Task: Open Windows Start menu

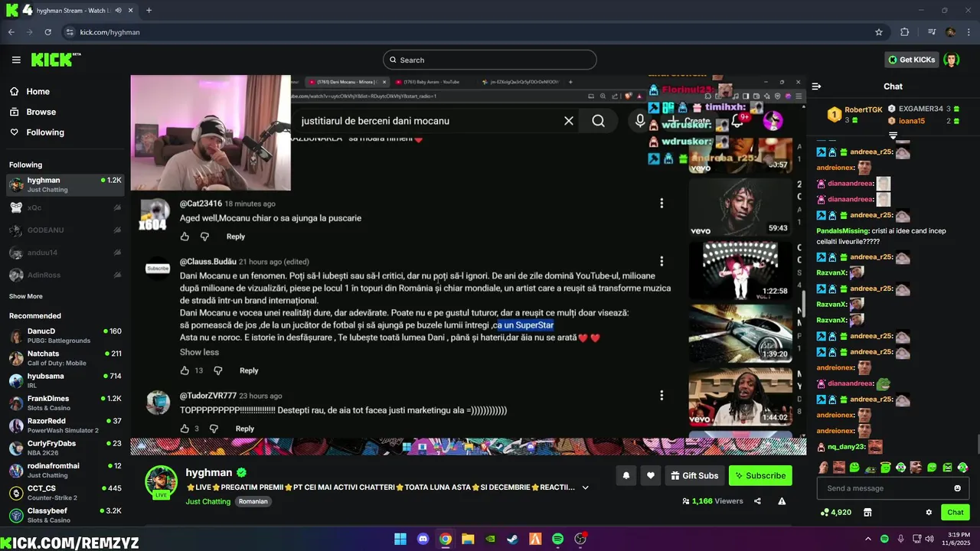Action: click(400, 539)
